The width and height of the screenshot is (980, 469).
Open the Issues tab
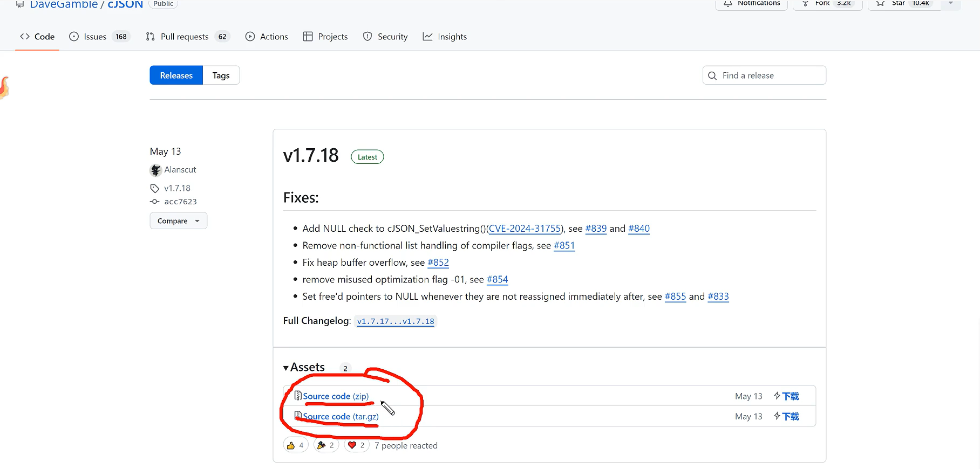point(99,37)
